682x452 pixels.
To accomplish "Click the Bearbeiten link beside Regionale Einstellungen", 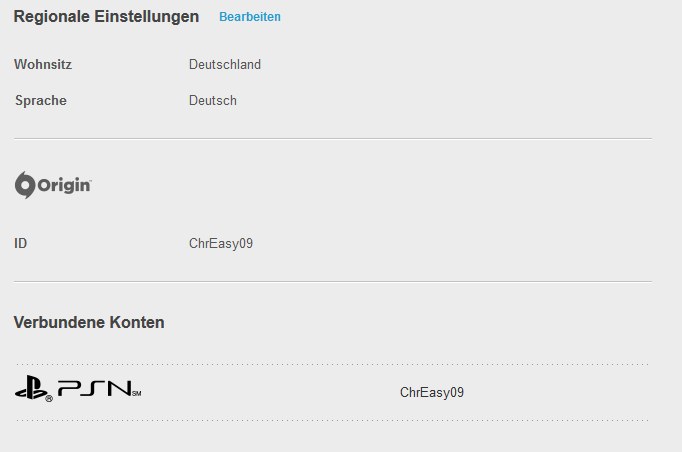I will click(x=250, y=17).
